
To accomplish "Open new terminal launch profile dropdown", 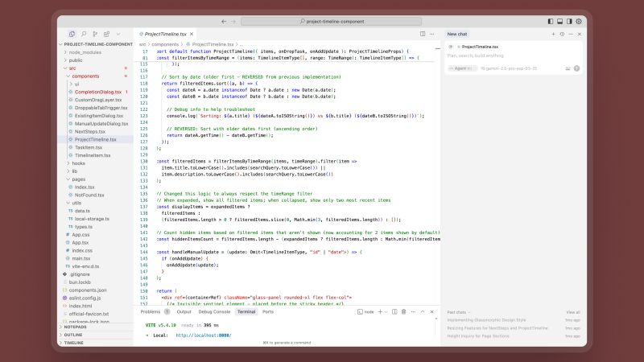I will pos(386,312).
